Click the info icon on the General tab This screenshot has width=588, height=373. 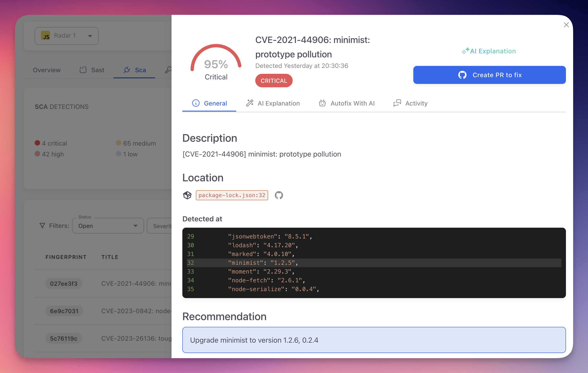[196, 103]
